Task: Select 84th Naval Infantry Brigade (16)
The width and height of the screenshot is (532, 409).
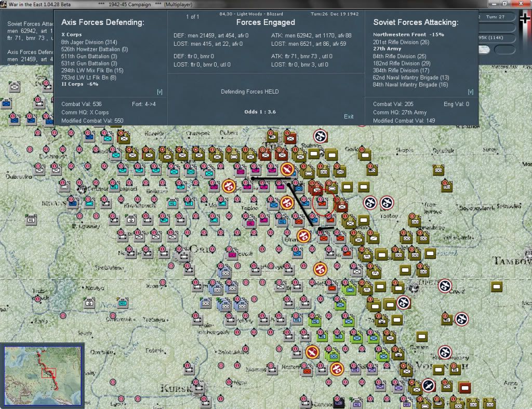Action: tap(410, 85)
